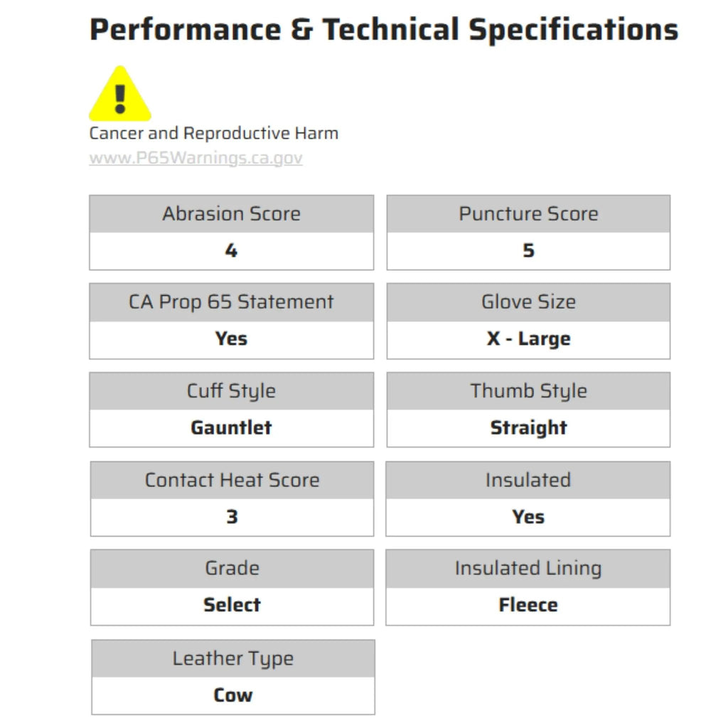Screen dimensions: 728x728
Task: Click the Gauntlet cuff style value
Action: (x=231, y=428)
